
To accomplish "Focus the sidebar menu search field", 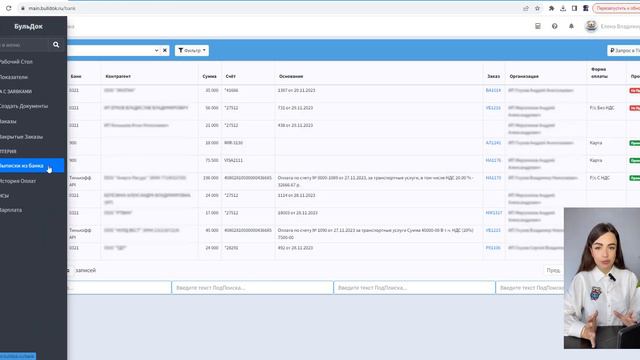I will pyautogui.click(x=24, y=45).
